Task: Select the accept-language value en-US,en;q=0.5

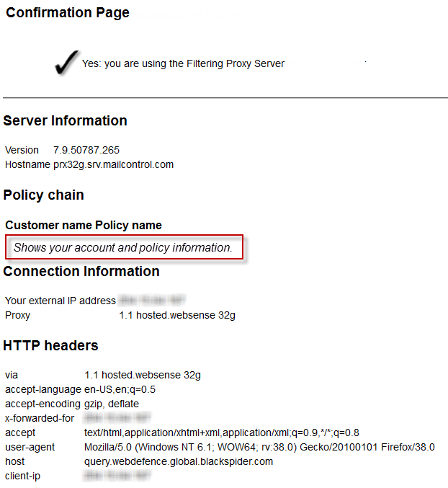Action: point(120,389)
